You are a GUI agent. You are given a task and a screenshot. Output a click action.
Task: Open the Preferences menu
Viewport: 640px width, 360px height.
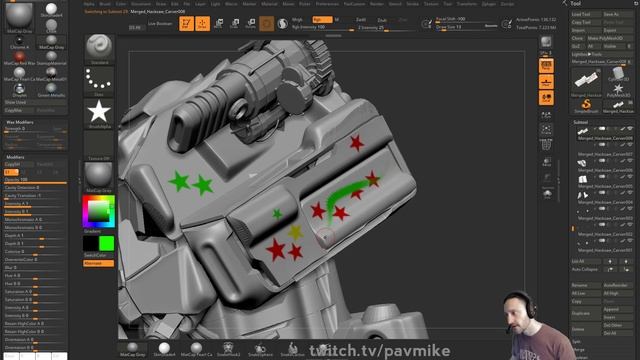(x=327, y=4)
